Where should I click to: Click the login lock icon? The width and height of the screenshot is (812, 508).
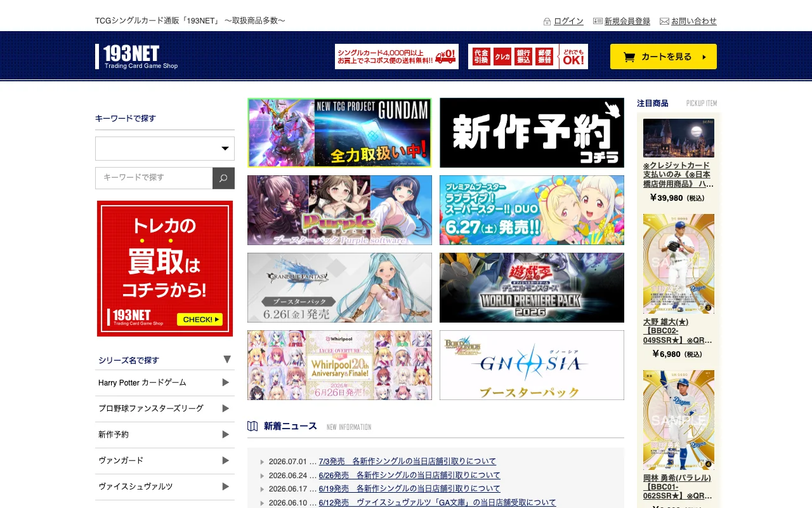click(547, 22)
